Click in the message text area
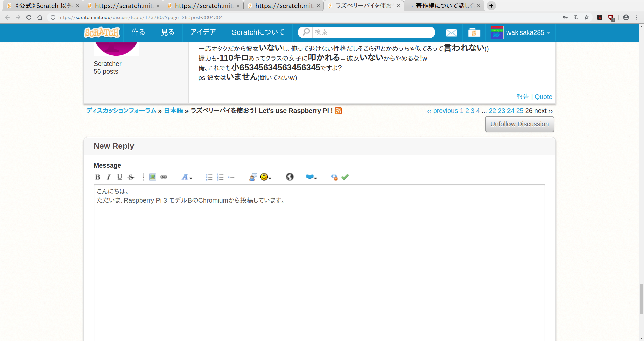The height and width of the screenshot is (341, 644). (319, 261)
